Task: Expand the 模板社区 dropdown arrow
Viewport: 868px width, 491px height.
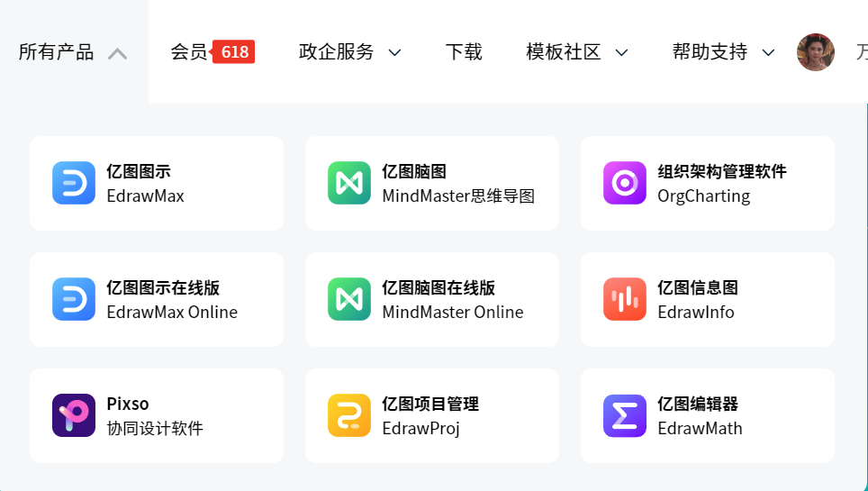Action: click(621, 52)
